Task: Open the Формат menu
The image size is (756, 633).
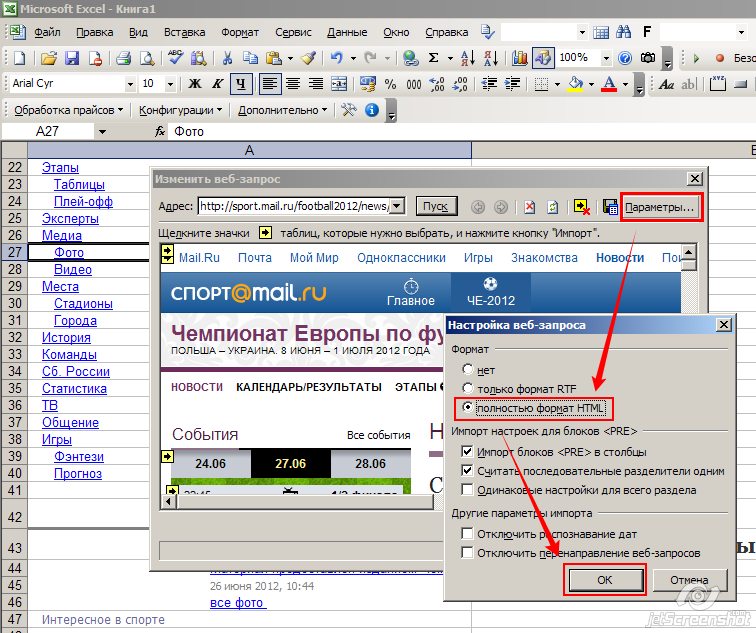Action: 240,32
